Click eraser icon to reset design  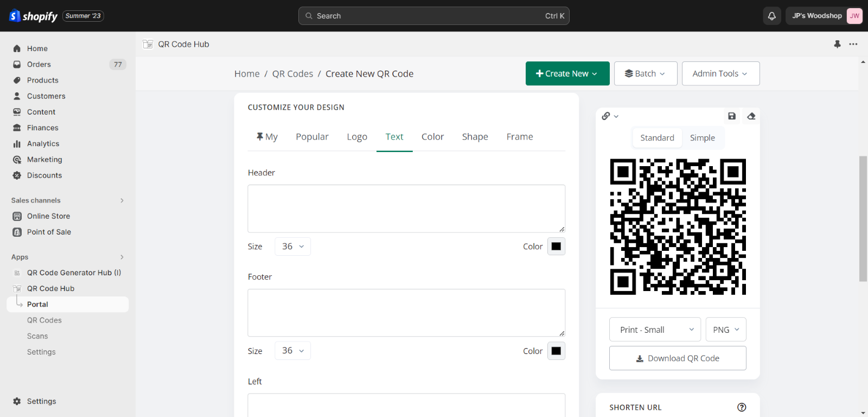751,116
